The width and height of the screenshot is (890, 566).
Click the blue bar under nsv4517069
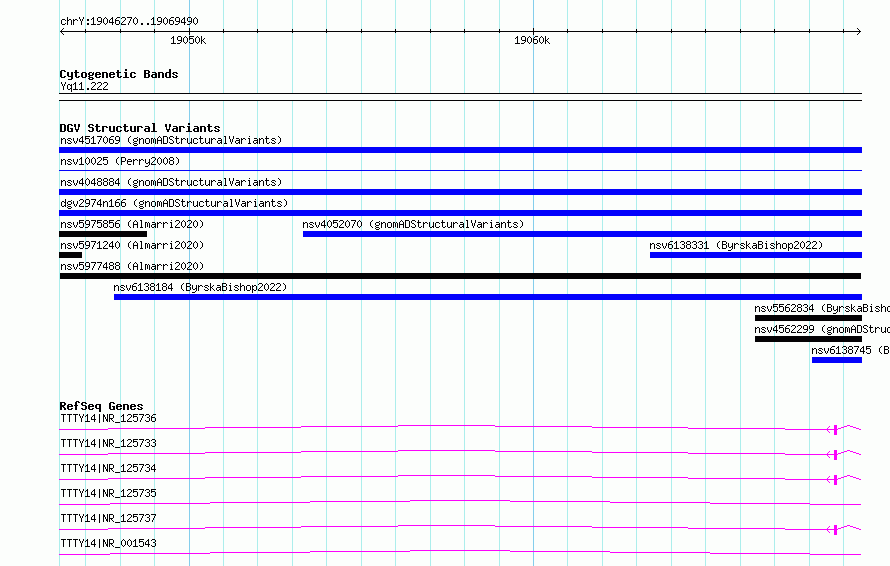[460, 150]
